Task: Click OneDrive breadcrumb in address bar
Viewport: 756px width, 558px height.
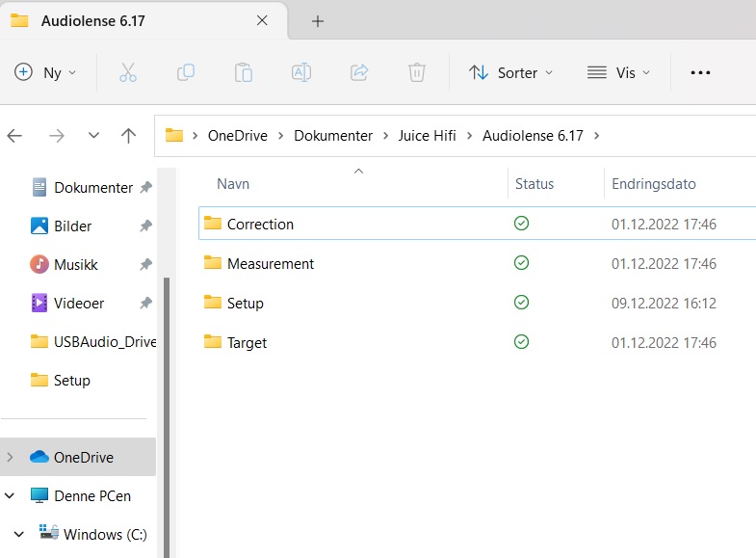Action: click(238, 136)
